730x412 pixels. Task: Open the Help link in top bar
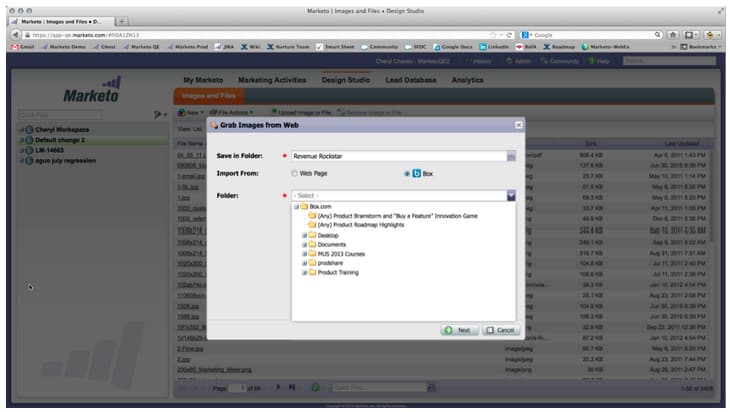pyautogui.click(x=599, y=61)
